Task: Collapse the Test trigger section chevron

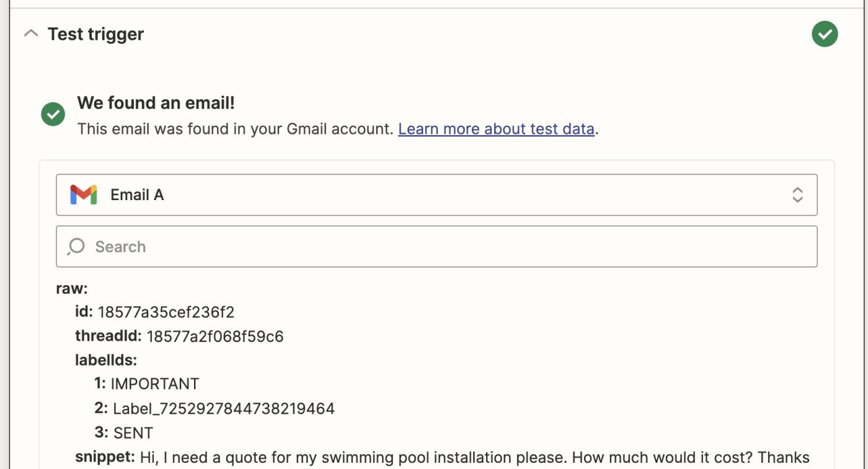Action: 31,33
